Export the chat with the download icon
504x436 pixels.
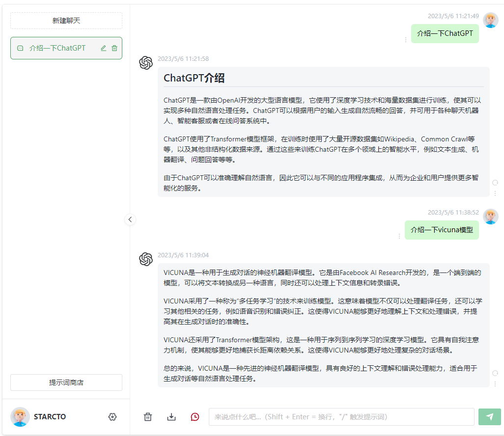point(171,417)
